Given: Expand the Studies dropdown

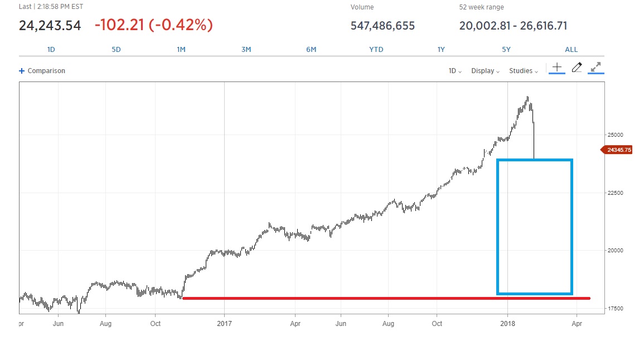Looking at the screenshot, I should tap(524, 71).
